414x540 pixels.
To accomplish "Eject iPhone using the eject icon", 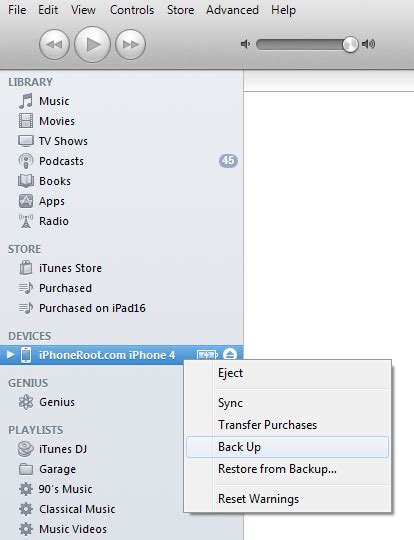I will coord(230,355).
